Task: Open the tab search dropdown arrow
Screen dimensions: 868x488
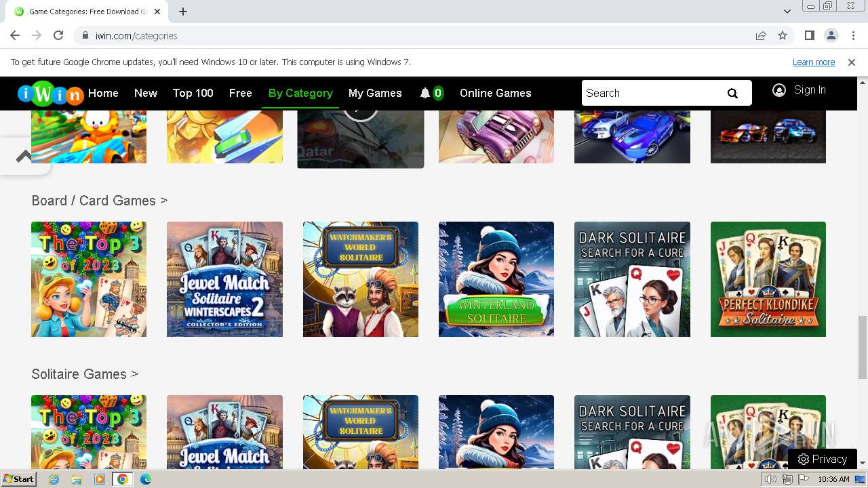Action: click(787, 12)
